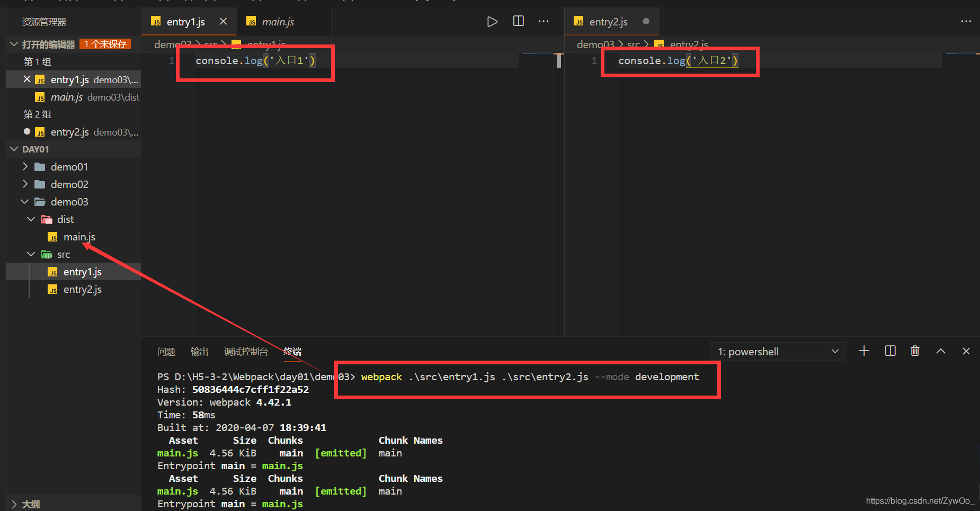This screenshot has height=511, width=980.
Task: Select the Terminal (终端) panel tab
Action: [x=292, y=352]
